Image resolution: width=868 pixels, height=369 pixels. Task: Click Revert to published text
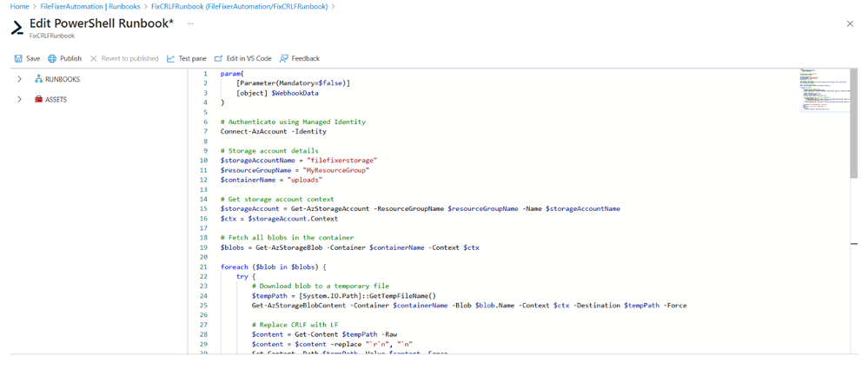click(x=130, y=58)
